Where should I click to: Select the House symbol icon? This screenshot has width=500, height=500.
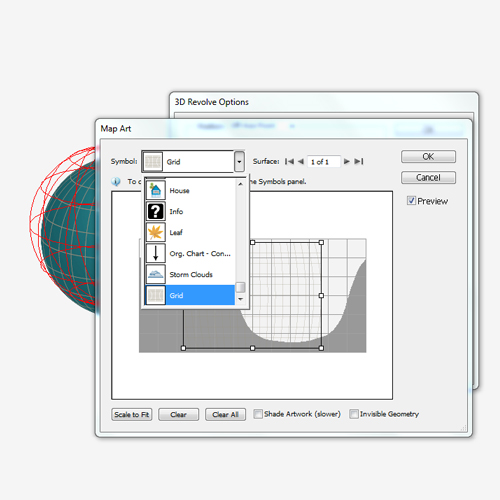coord(156,190)
